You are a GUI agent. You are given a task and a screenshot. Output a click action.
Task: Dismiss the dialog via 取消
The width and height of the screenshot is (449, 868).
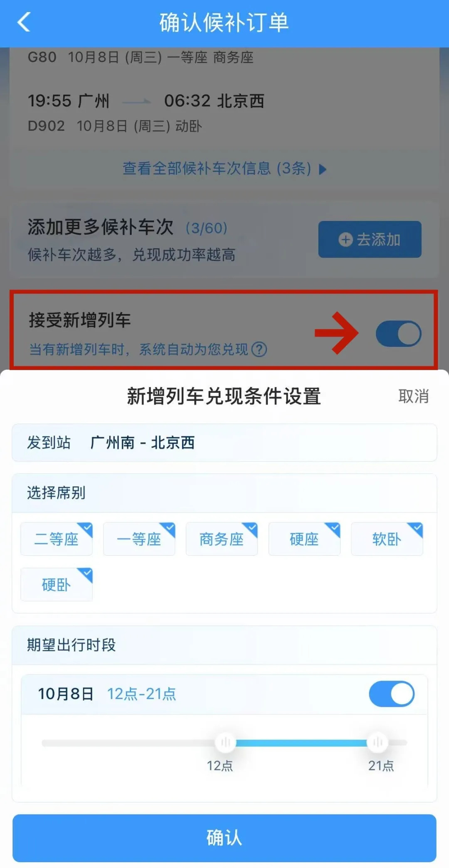[413, 396]
